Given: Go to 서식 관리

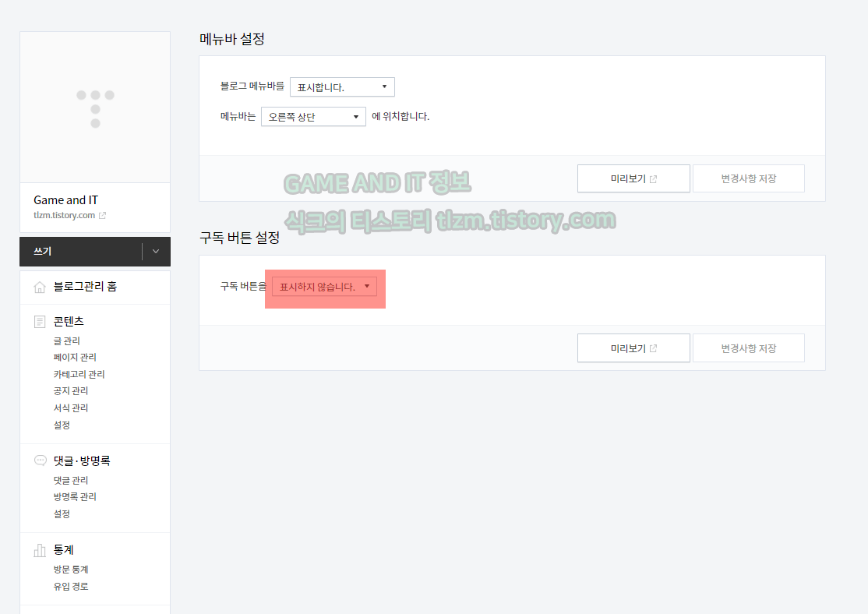Looking at the screenshot, I should [70, 408].
